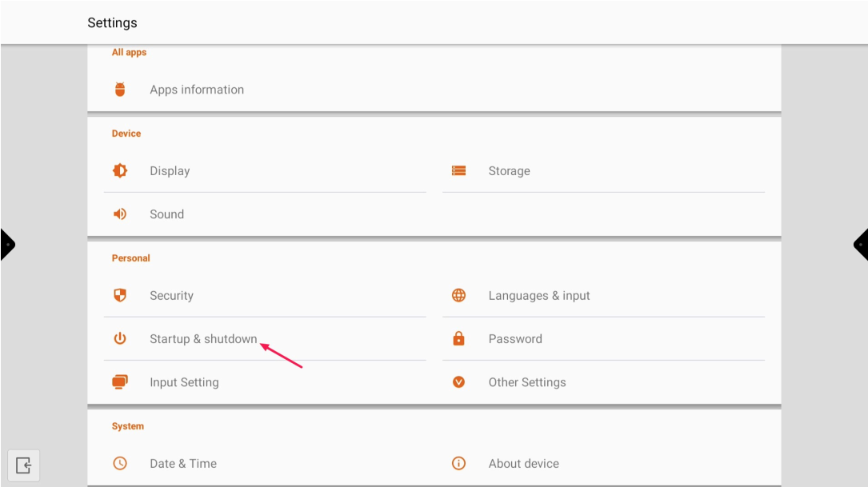Image resolution: width=868 pixels, height=487 pixels.
Task: Click the Security shield icon
Action: pyautogui.click(x=120, y=295)
